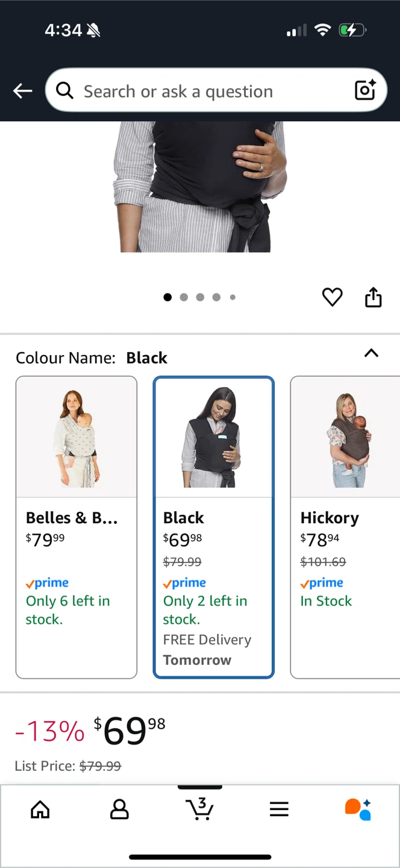The height and width of the screenshot is (868, 400).
Task: Go to Home tab icon
Action: click(x=40, y=810)
